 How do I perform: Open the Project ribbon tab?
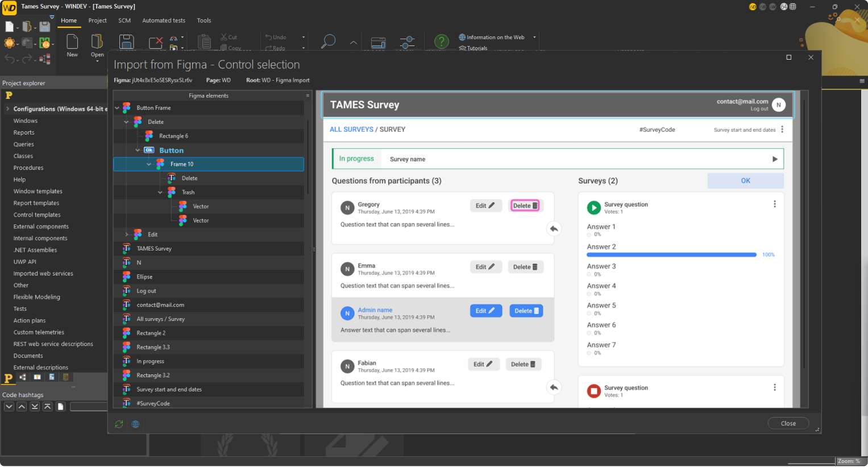click(98, 20)
